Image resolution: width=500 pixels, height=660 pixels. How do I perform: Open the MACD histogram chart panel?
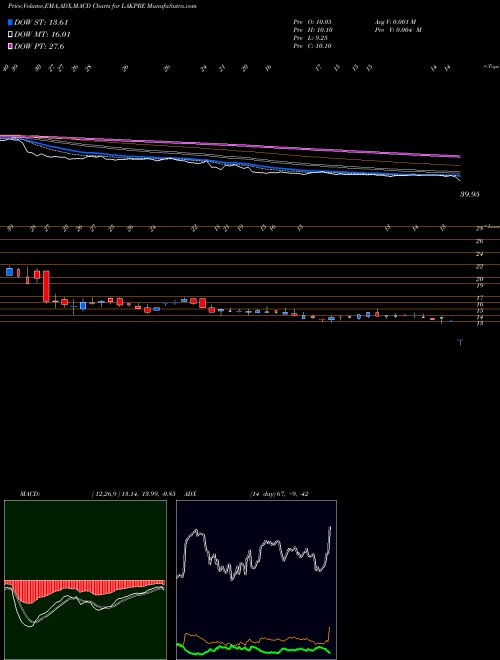(85, 580)
